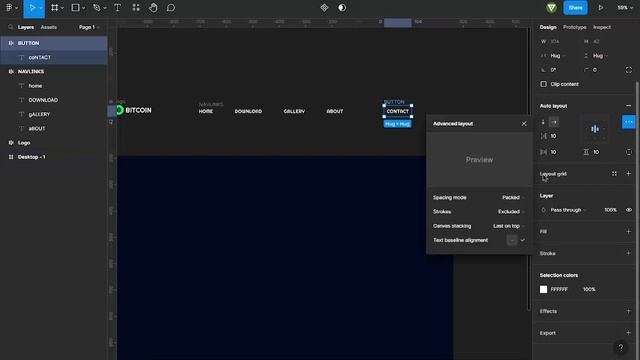The width and height of the screenshot is (640, 360).
Task: Add a Stroke
Action: [629, 253]
